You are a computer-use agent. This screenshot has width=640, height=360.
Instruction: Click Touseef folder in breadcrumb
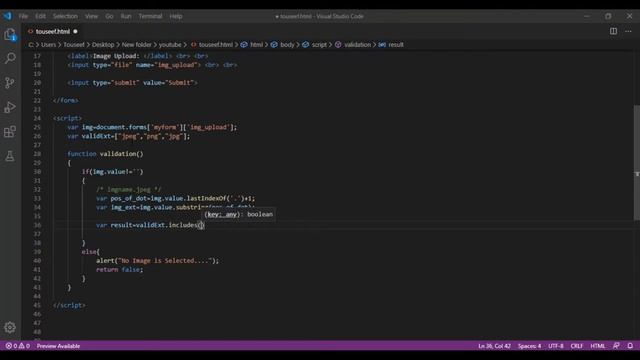pyautogui.click(x=74, y=45)
